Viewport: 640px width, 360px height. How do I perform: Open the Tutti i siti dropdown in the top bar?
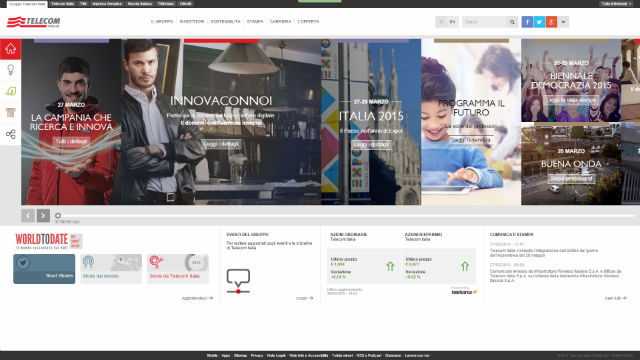tap(616, 4)
